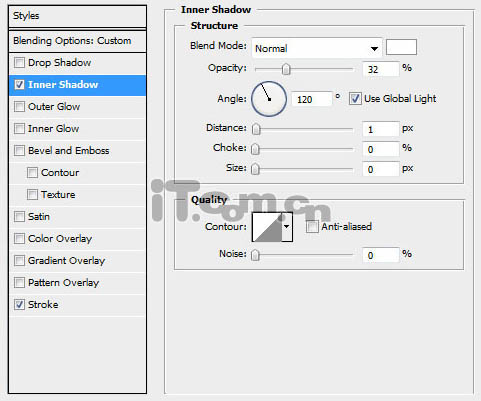Open Outer Glow settings row

pos(77,107)
